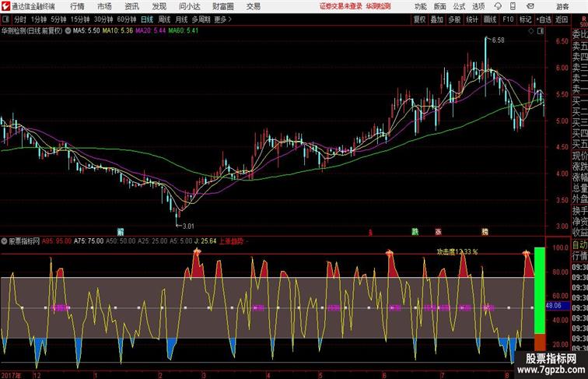Select the 周线 weekly tab
Viewport: 588px width, 379px height.
[x=164, y=19]
